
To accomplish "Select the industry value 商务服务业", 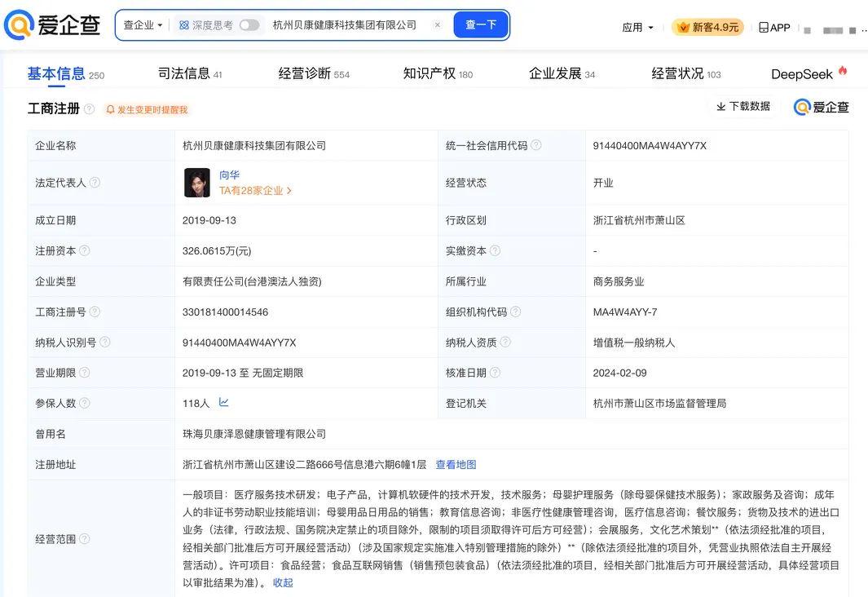I will click(x=619, y=281).
